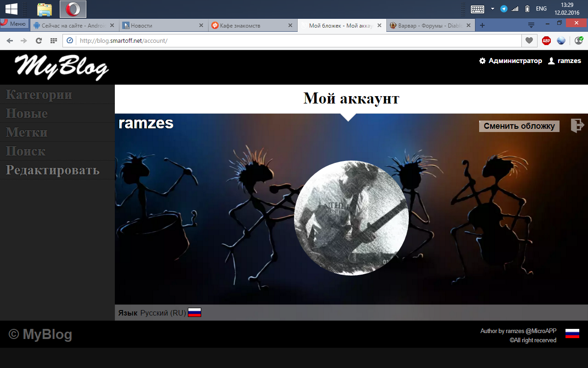
Task: Switch to the Кафе знакомств tab
Action: point(253,25)
